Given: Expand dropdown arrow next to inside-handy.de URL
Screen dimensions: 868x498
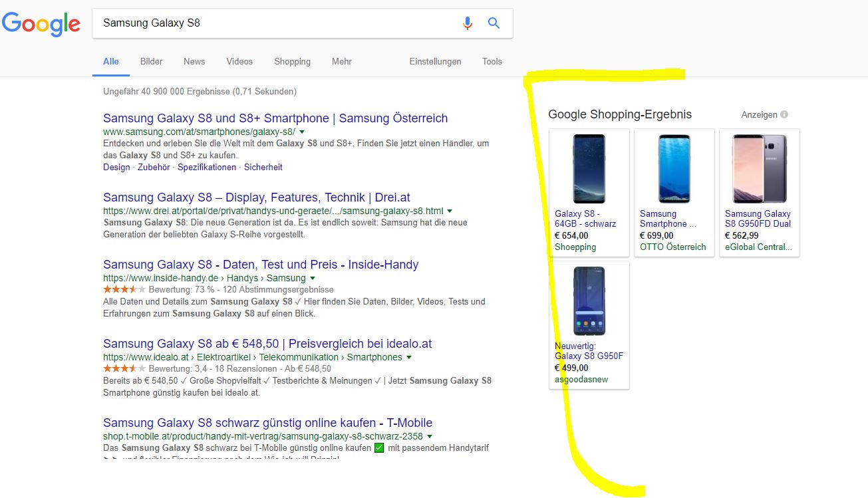Looking at the screenshot, I should 312,278.
